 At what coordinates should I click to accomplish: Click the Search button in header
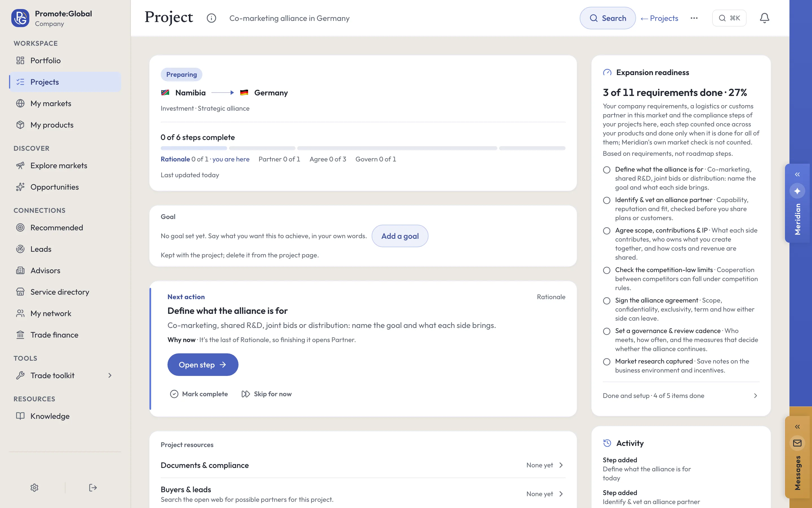(x=607, y=18)
